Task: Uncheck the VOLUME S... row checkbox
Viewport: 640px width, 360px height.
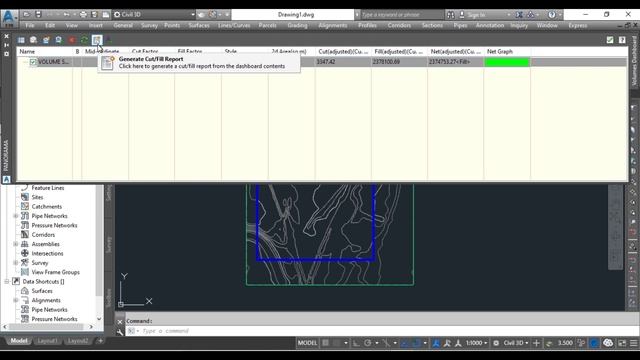Action: [33, 62]
